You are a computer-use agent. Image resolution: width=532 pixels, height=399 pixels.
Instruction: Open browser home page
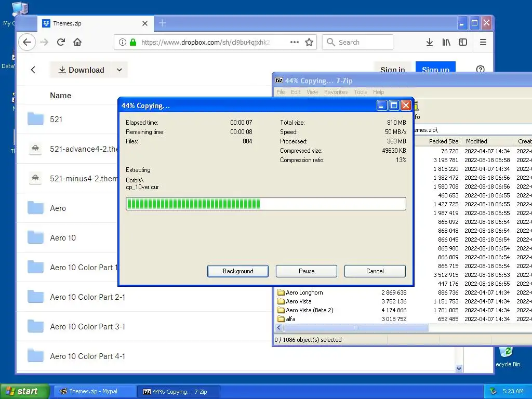[77, 42]
